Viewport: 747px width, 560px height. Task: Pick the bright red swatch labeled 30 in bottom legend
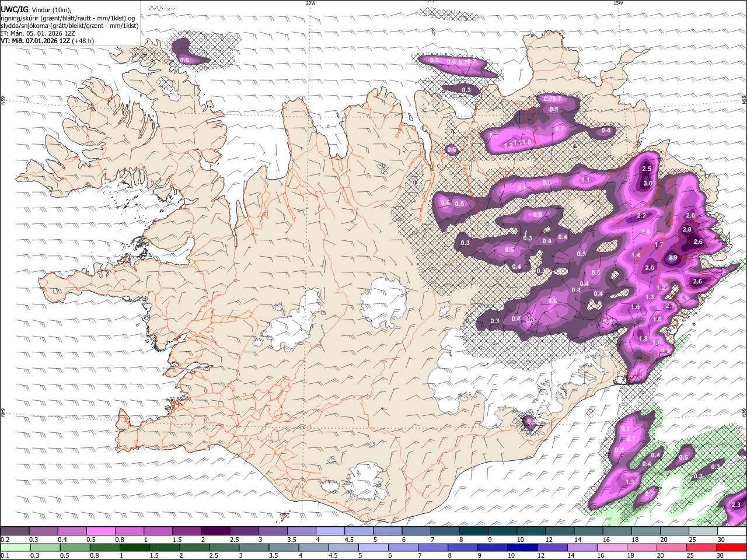(x=731, y=547)
